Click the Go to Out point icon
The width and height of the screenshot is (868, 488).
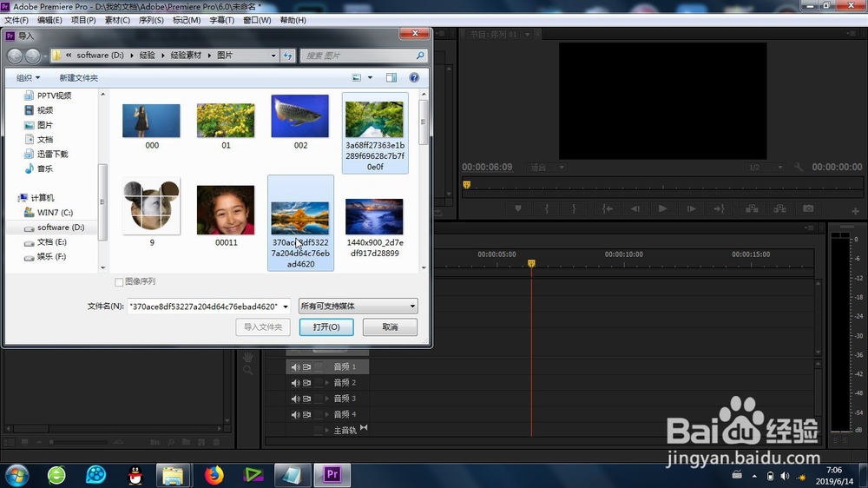click(719, 208)
